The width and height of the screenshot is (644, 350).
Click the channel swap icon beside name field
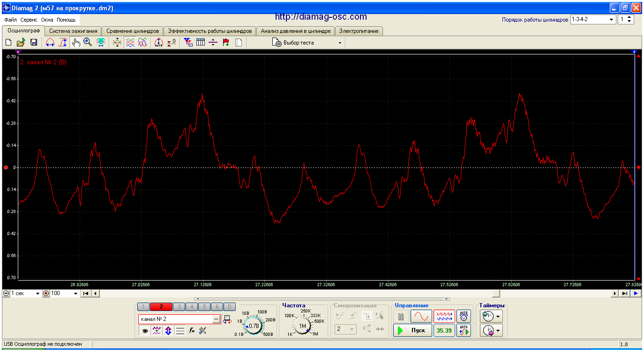[x=227, y=319]
